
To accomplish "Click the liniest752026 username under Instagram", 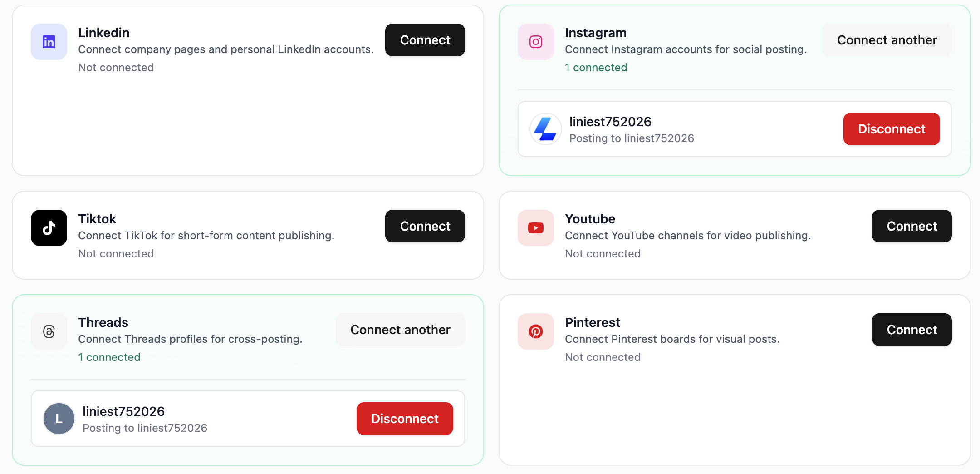I will [x=610, y=122].
